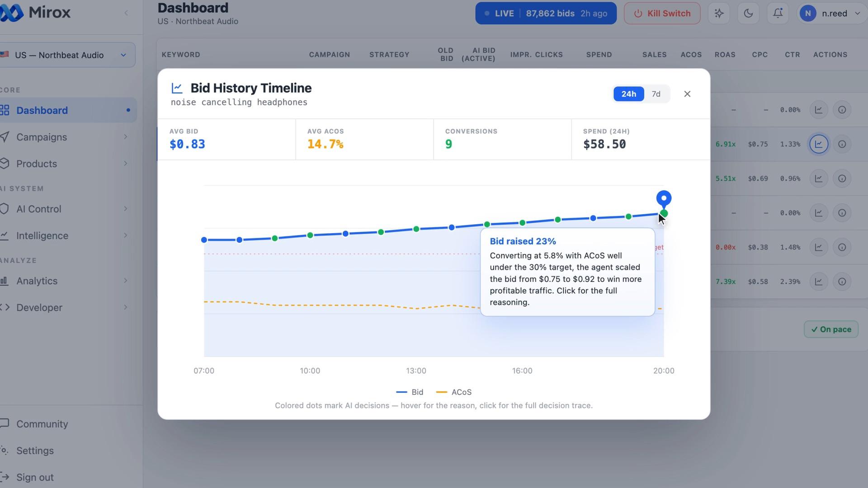Open the n.reed user menu chevron
This screenshot has width=868, height=488.
click(x=857, y=14)
